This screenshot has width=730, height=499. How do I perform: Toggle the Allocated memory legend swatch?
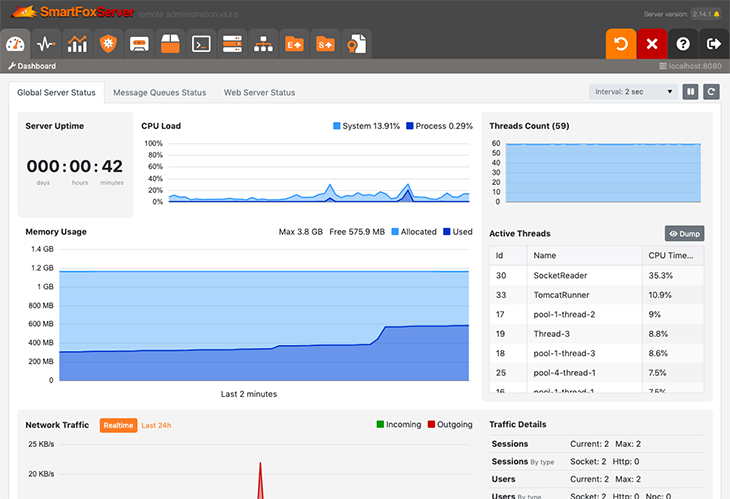[x=395, y=232]
